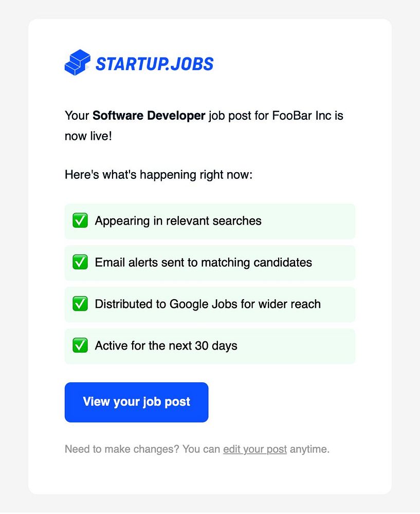Viewport: 420px width, 514px height.
Task: Select the Email alerts sent to matching candidates row
Action: pyautogui.click(x=210, y=263)
